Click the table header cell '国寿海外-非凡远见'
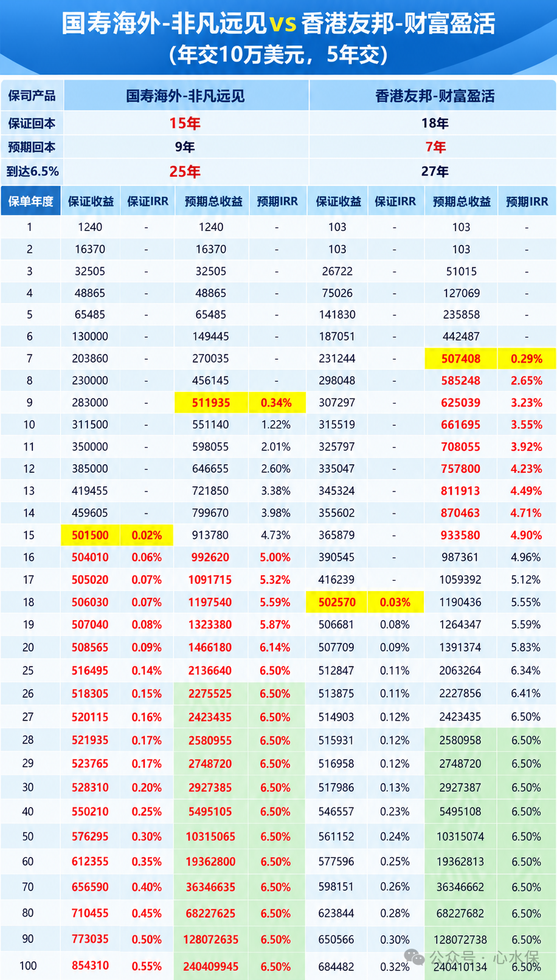This screenshot has width=557, height=980. [x=185, y=95]
